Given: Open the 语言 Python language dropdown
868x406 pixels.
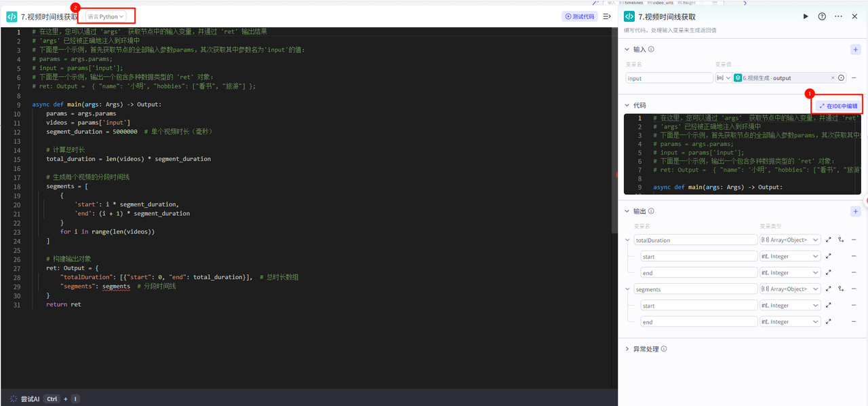Looking at the screenshot, I should pyautogui.click(x=106, y=16).
